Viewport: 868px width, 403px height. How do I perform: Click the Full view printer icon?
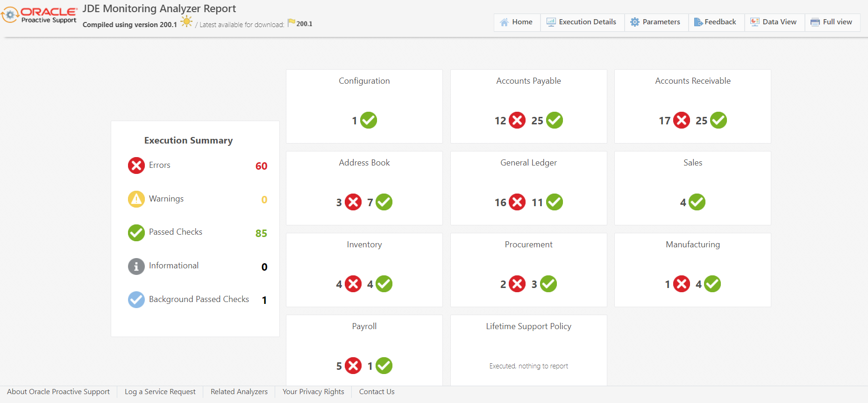click(815, 22)
